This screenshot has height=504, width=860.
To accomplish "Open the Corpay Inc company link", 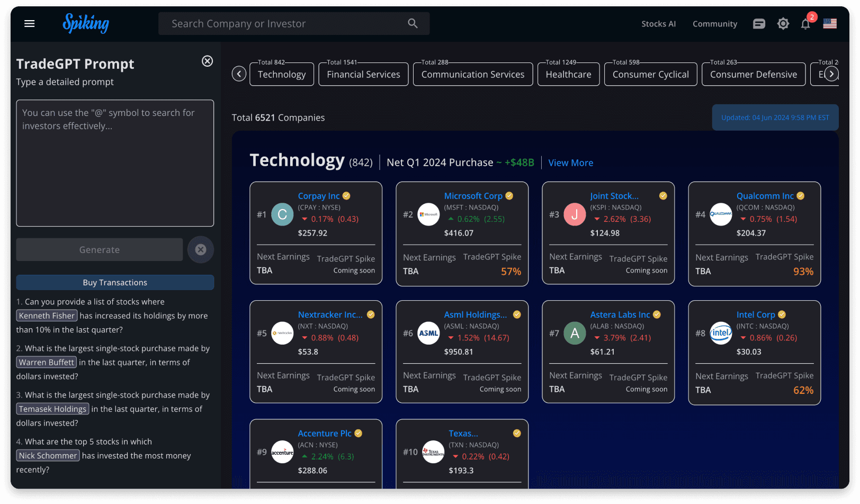I will (x=318, y=196).
